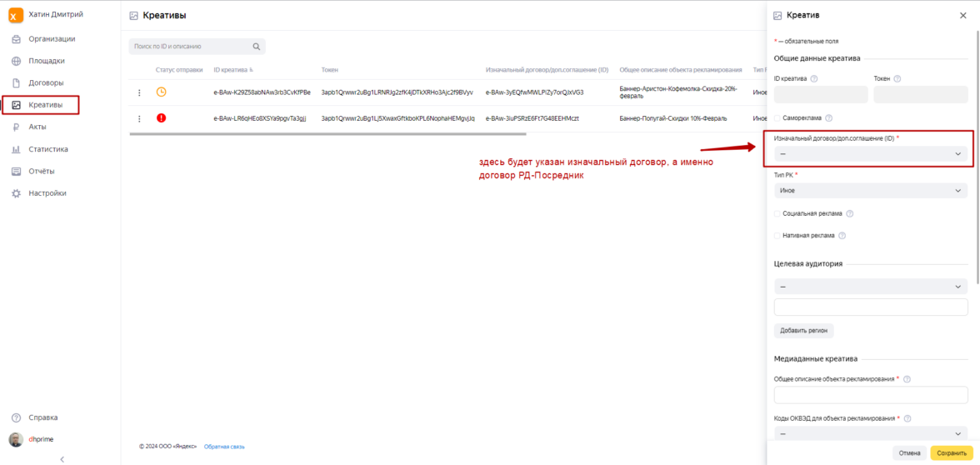
Task: Click contract ID e-BAw-3iuPSRzE6Ft7G48EEHMczt
Action: coord(532,118)
